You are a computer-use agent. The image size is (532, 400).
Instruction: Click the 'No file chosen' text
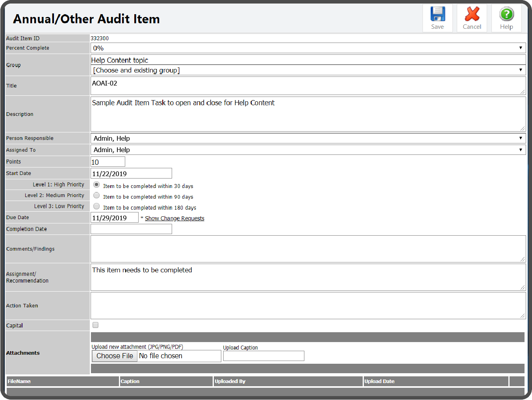click(x=161, y=356)
